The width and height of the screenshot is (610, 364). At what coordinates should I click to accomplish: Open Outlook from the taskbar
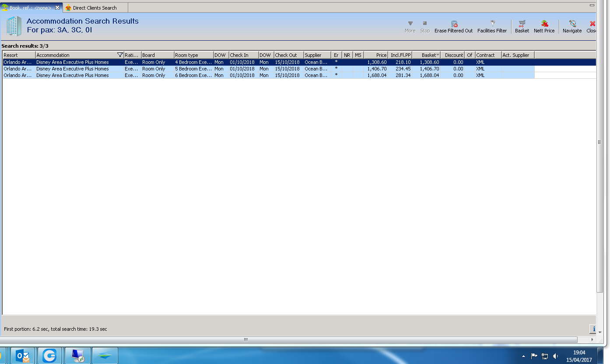tap(22, 356)
